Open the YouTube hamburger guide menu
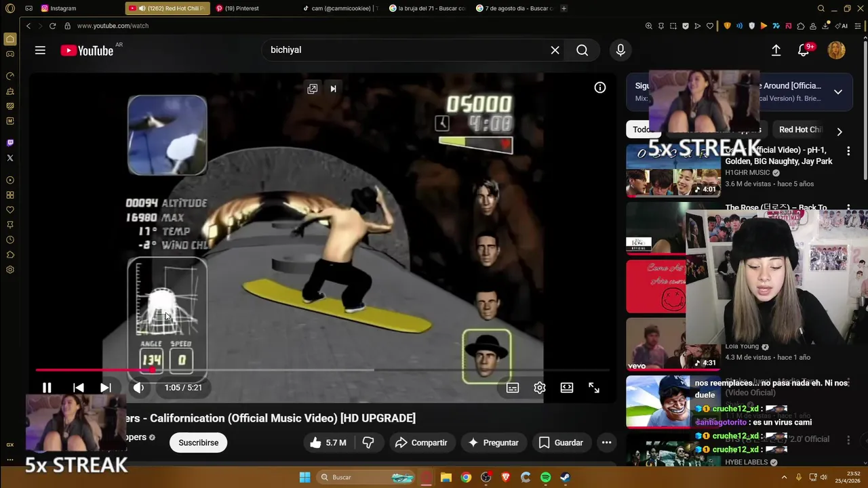The width and height of the screenshot is (868, 488). click(x=40, y=50)
